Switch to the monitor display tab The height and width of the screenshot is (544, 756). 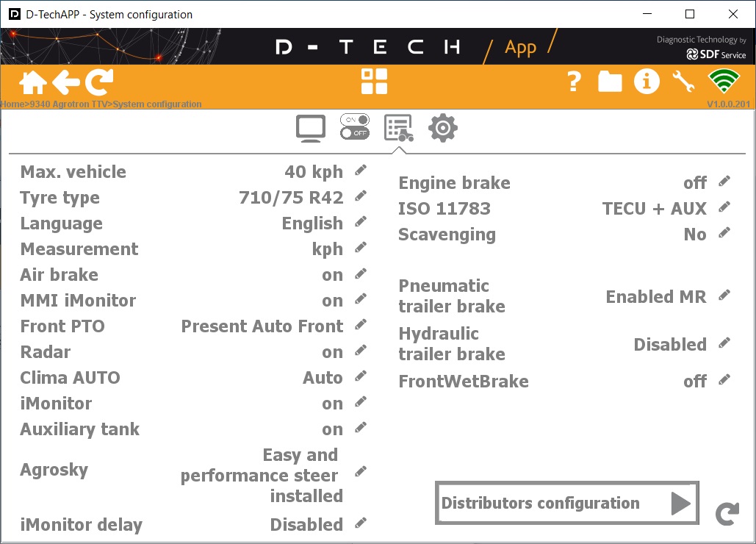311,129
